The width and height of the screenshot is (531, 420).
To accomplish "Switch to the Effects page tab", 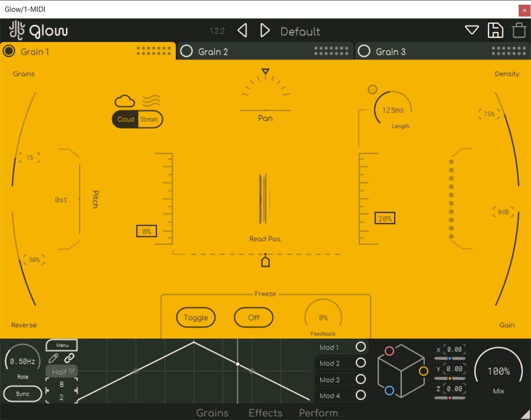I will pos(265,413).
